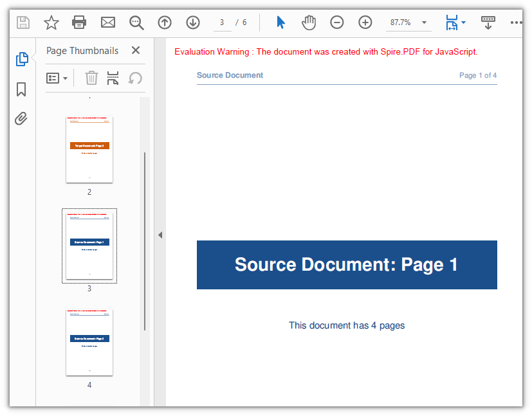
Task: Choose the Selection arrow tool
Action: click(x=280, y=23)
